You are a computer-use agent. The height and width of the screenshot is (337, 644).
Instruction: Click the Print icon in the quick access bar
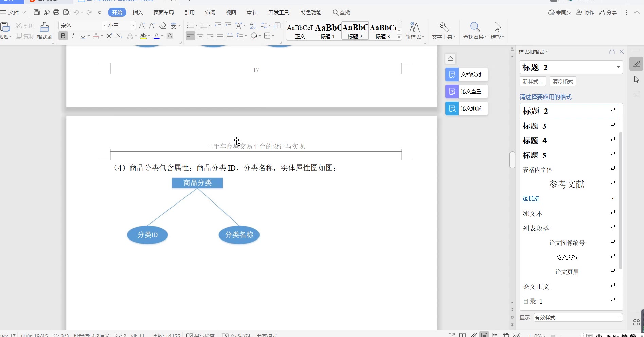pos(56,12)
